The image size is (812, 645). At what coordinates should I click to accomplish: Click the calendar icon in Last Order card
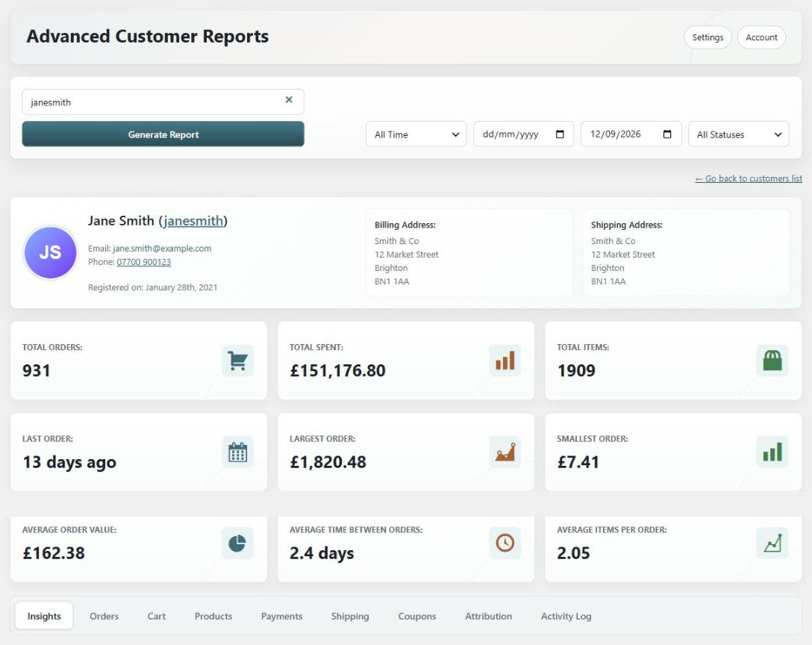(x=237, y=452)
